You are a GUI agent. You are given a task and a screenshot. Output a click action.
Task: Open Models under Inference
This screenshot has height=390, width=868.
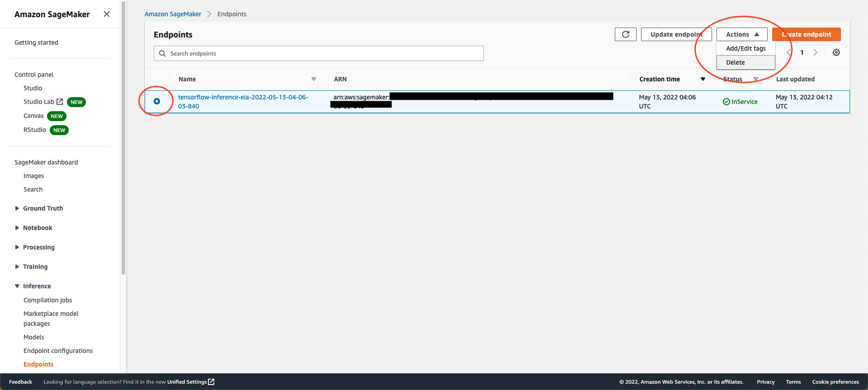click(34, 337)
